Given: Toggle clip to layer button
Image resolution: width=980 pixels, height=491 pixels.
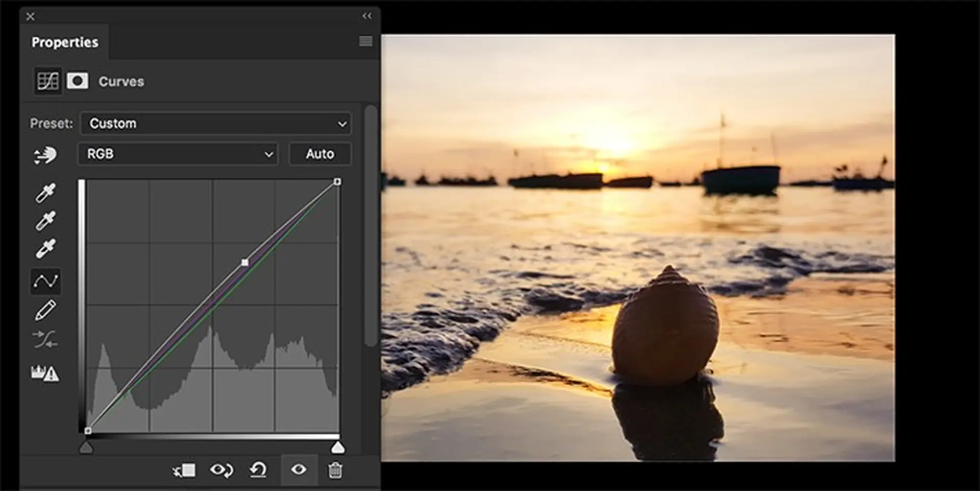Looking at the screenshot, I should click(184, 470).
